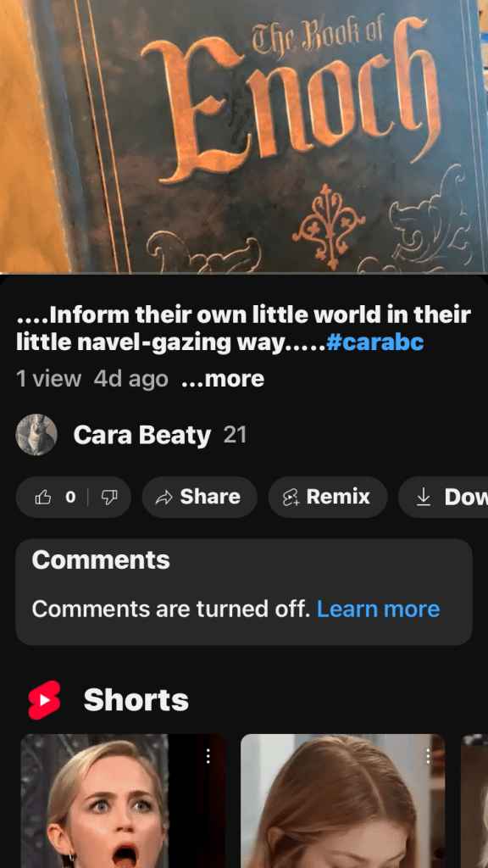
Task: Play the Book of Enoch video
Action: pos(244,136)
